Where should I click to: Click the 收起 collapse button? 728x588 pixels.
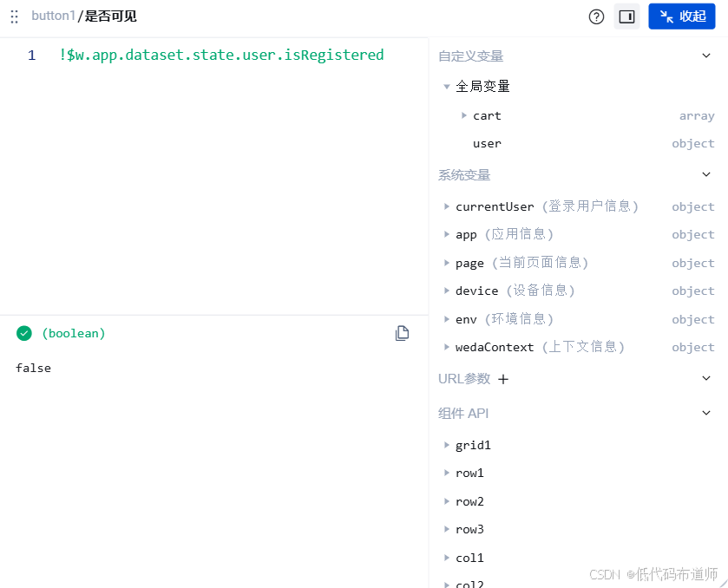(681, 16)
